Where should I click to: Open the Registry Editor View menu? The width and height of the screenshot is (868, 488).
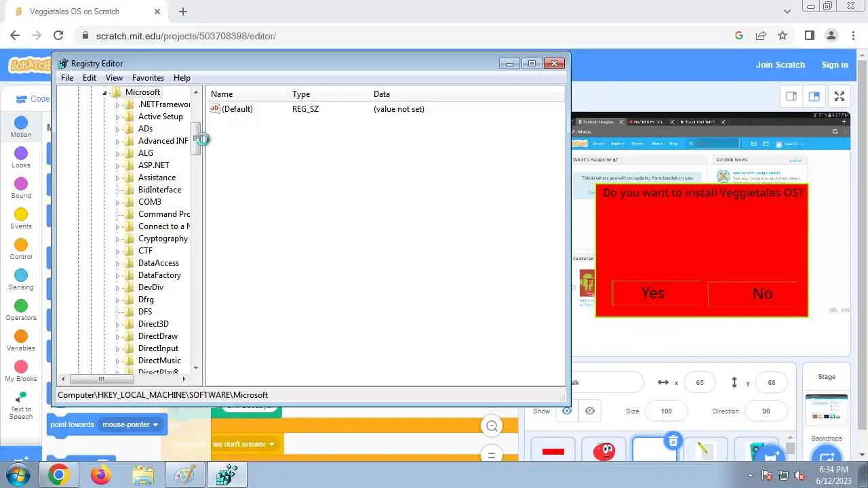(114, 78)
